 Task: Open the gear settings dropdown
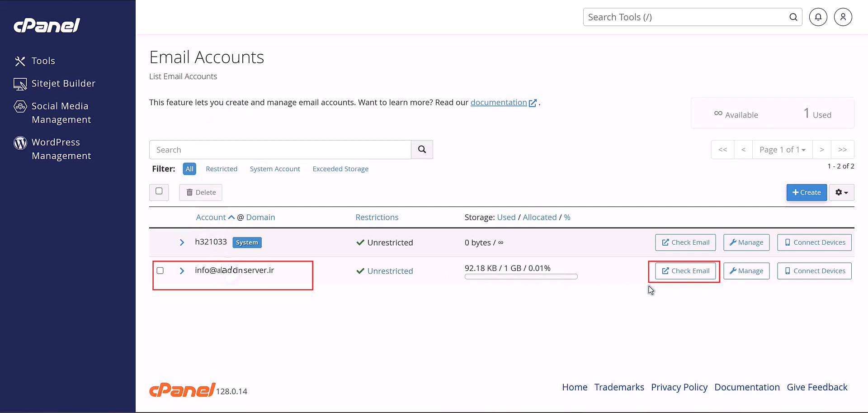tap(842, 192)
